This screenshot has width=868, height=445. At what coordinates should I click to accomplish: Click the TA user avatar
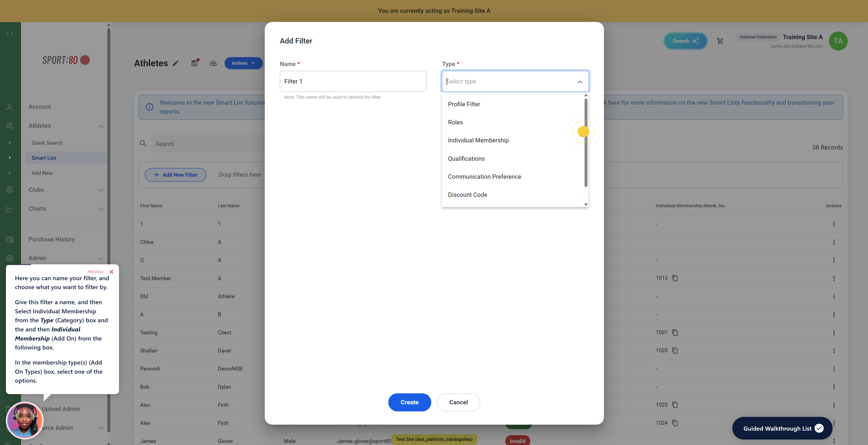(x=838, y=41)
